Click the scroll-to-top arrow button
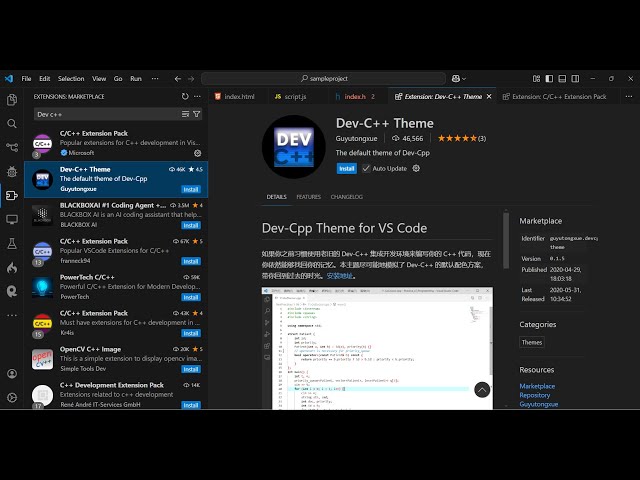 click(482, 390)
